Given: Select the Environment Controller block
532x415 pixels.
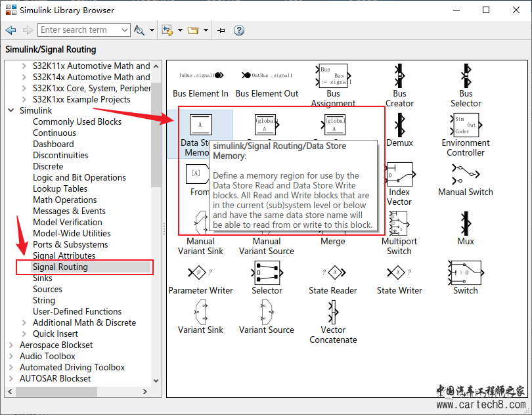Looking at the screenshot, I should (466, 135).
